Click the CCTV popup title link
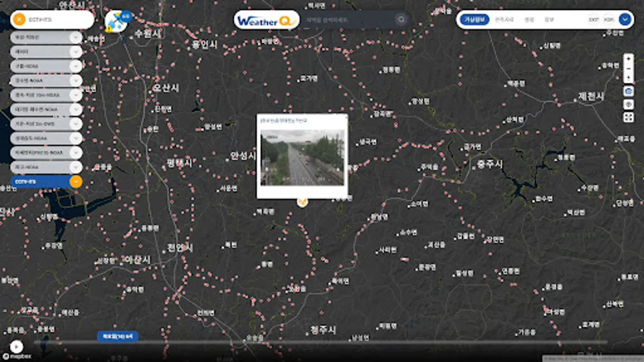Image resolution: width=644 pixels, height=362 pixels. click(x=284, y=120)
